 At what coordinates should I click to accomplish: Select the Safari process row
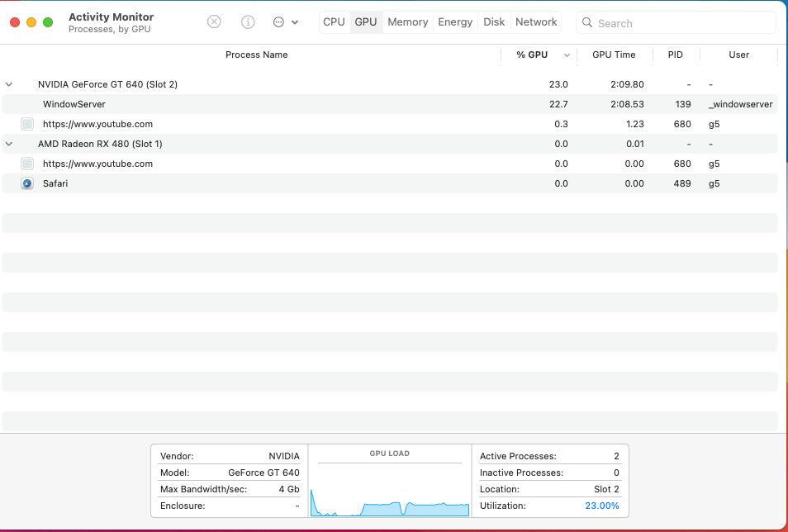click(x=390, y=183)
